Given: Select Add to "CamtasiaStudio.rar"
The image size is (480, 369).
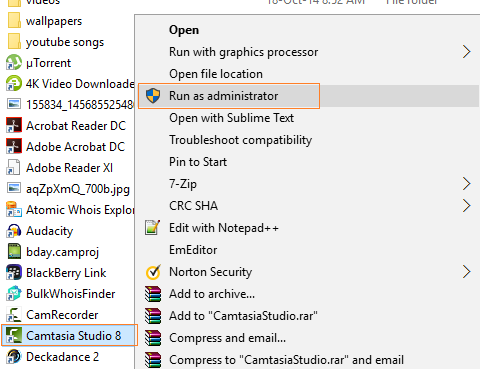Looking at the screenshot, I should [243, 316].
